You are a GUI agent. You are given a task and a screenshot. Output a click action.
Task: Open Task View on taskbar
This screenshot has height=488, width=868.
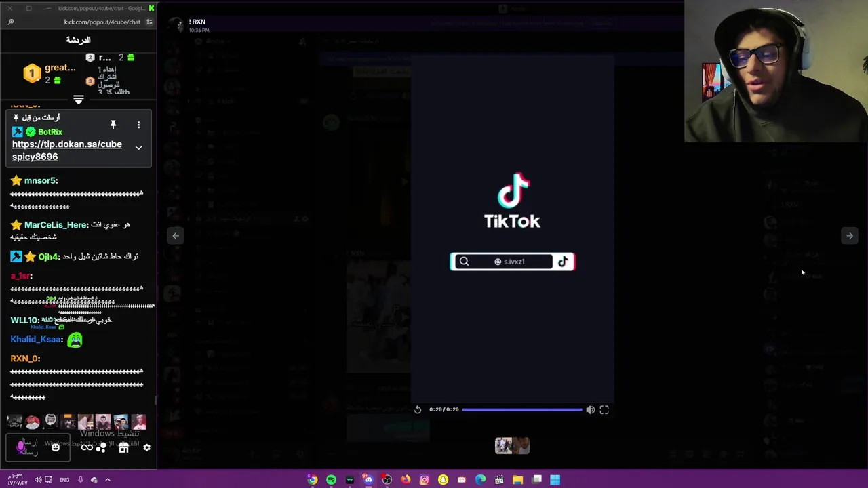pyautogui.click(x=536, y=480)
